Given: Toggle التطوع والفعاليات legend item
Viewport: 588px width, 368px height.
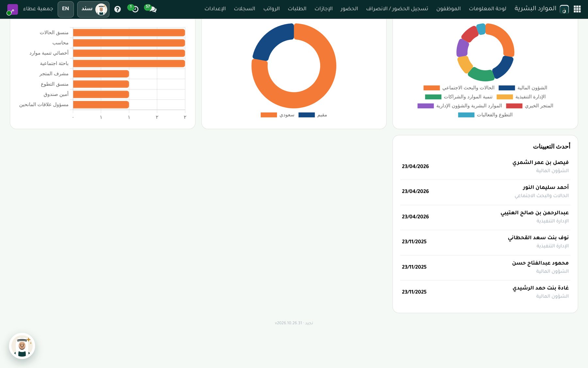Looking at the screenshot, I should click(x=485, y=115).
